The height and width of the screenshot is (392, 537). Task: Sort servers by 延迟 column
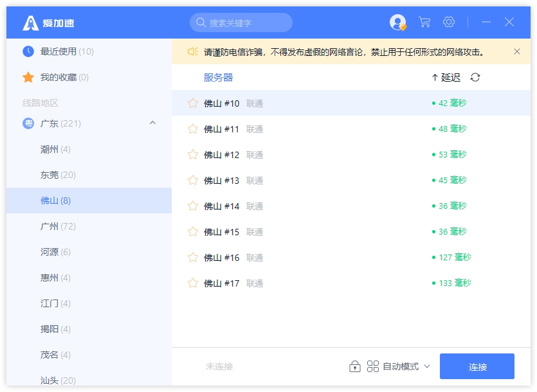click(446, 77)
